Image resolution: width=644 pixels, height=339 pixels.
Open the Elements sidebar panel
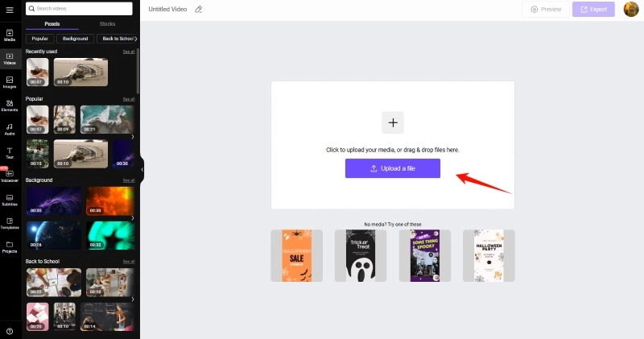pos(10,105)
